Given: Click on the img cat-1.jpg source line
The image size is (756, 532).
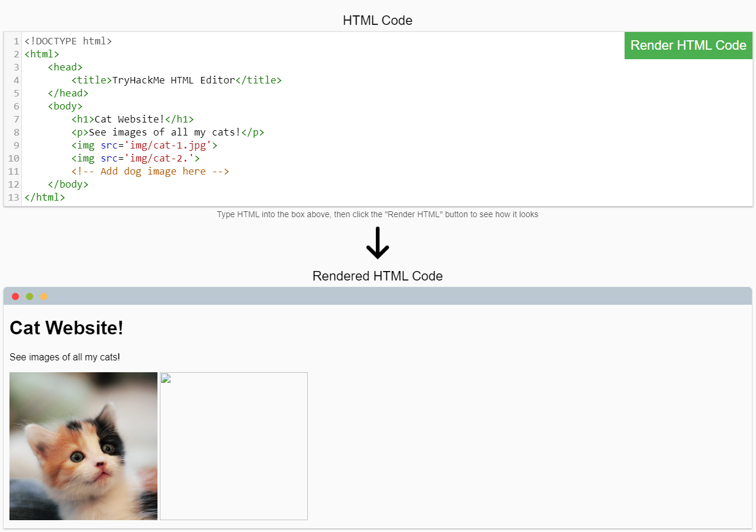Looking at the screenshot, I should click(x=144, y=146).
